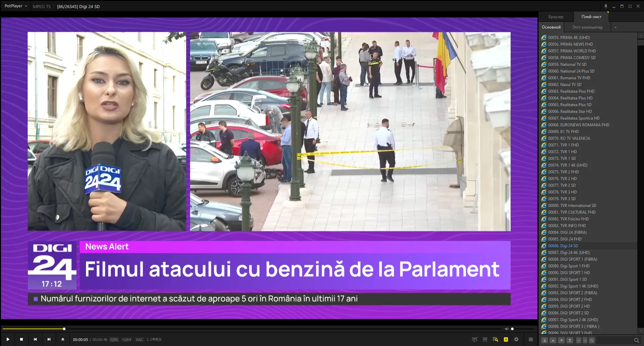Add a new playlist with the plus tab
The width and height of the screenshot is (644, 346).
615,27
